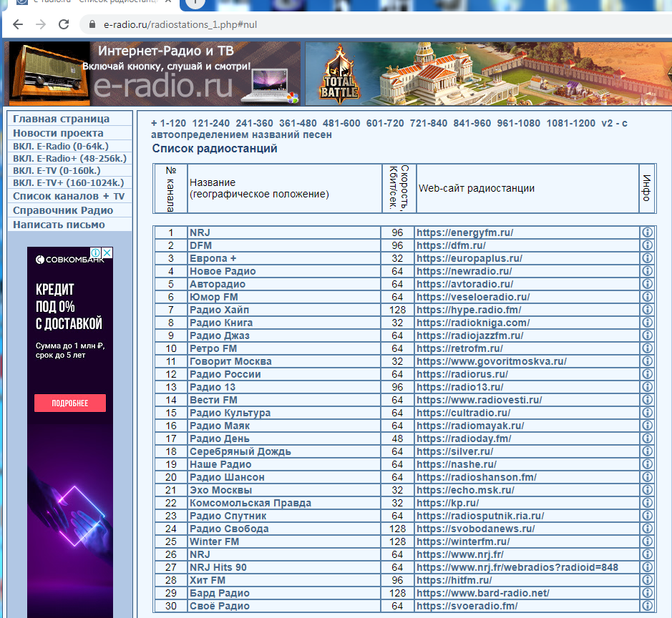
Task: Click the e-radio.ru header logo banner
Action: pyautogui.click(x=155, y=74)
